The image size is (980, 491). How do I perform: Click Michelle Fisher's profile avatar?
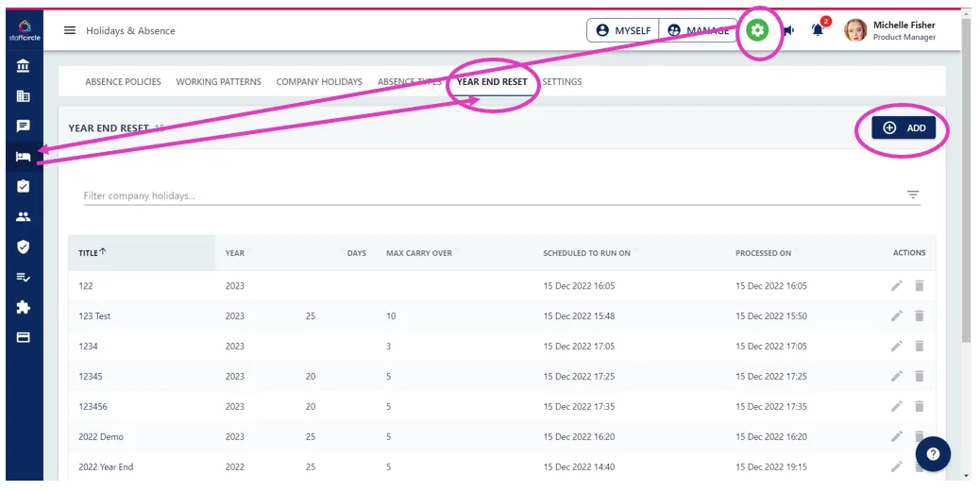[855, 30]
